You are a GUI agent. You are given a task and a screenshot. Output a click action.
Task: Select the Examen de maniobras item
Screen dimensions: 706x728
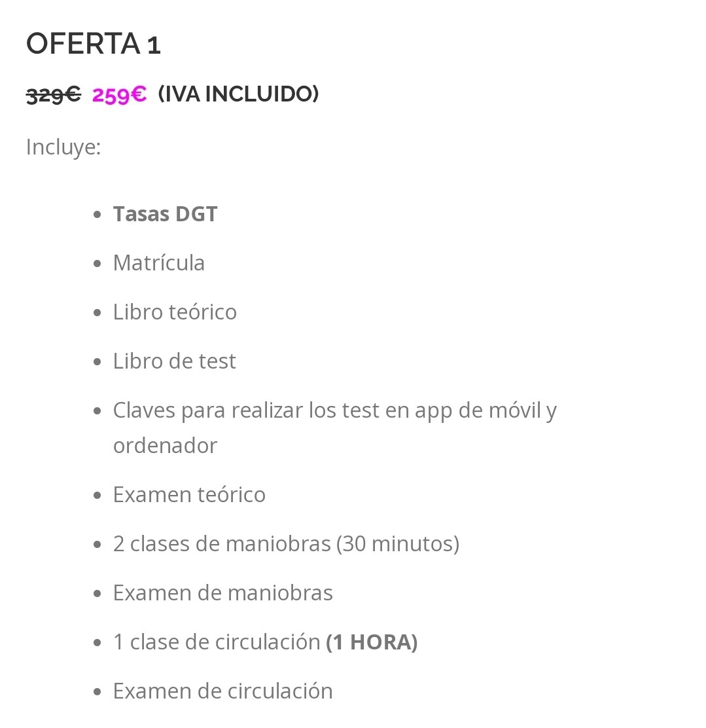(x=223, y=593)
